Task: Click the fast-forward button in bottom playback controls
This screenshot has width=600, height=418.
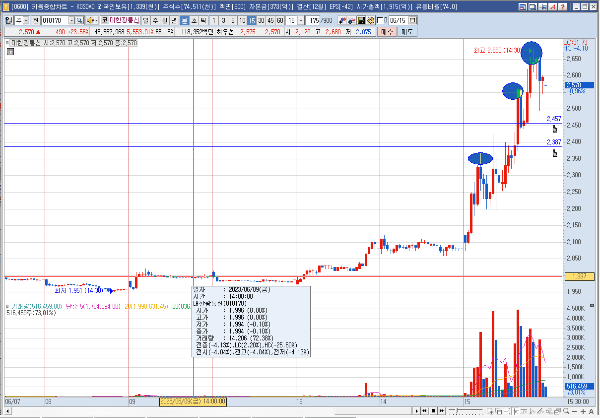Action: [x=442, y=411]
